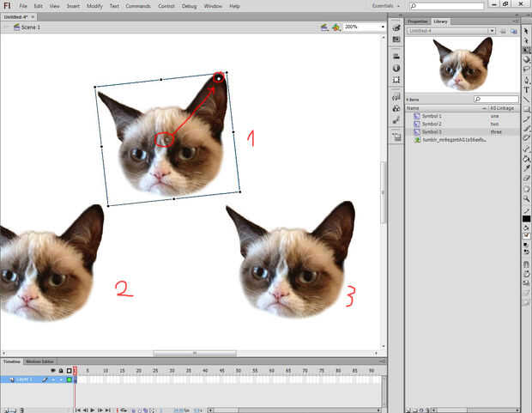
Task: Open the Swatches panel icon
Action: tap(396, 39)
